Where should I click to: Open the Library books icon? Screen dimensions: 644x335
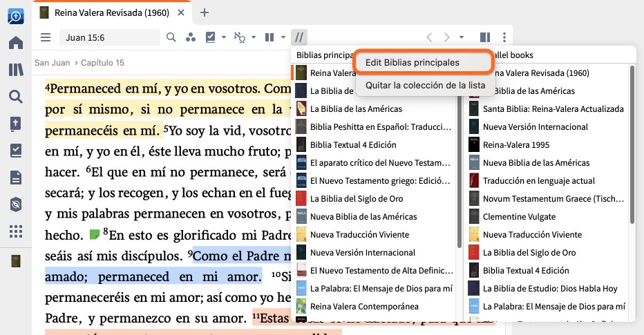click(x=16, y=70)
